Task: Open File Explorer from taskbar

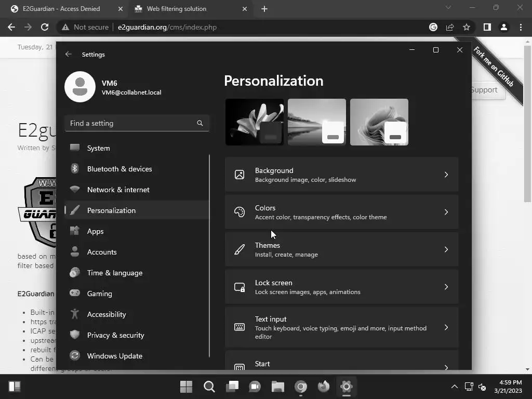Action: pos(278,387)
